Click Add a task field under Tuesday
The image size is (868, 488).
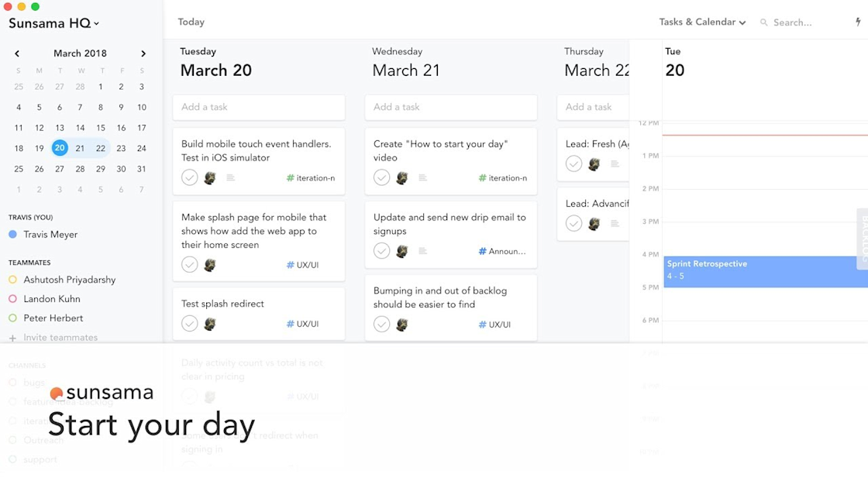pyautogui.click(x=258, y=107)
